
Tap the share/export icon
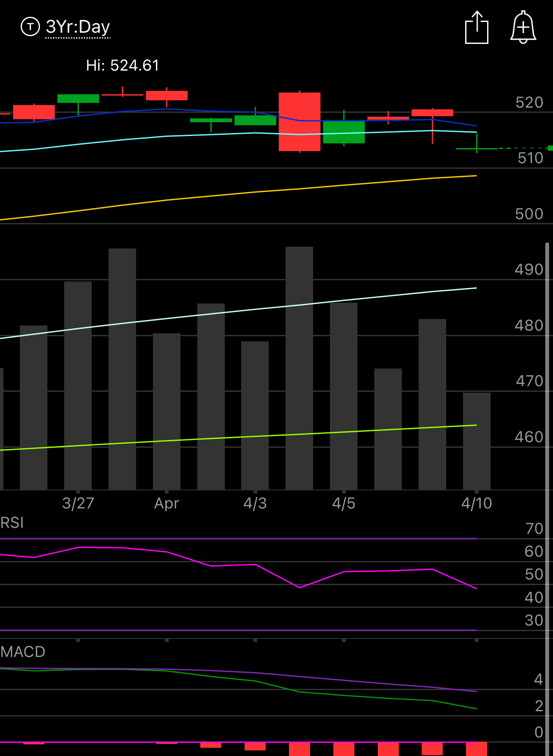click(477, 28)
